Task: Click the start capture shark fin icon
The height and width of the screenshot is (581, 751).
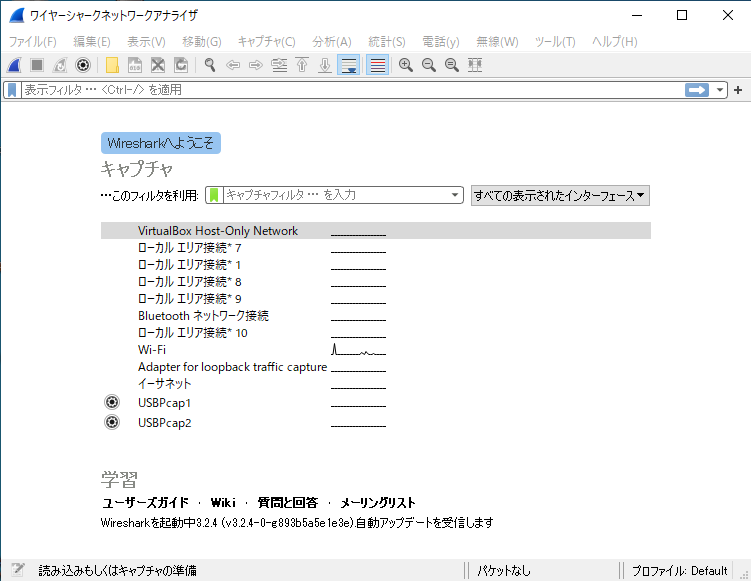Action: tap(15, 65)
